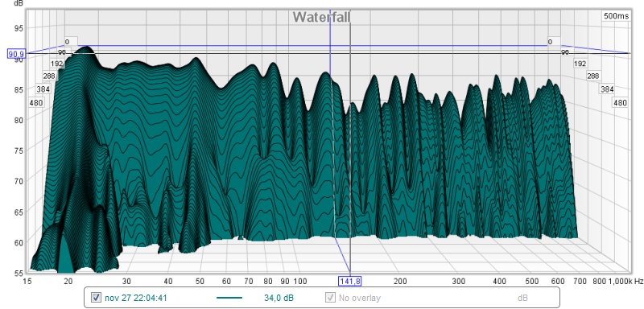
Task: Click the right time axis label 288
Action: (593, 76)
